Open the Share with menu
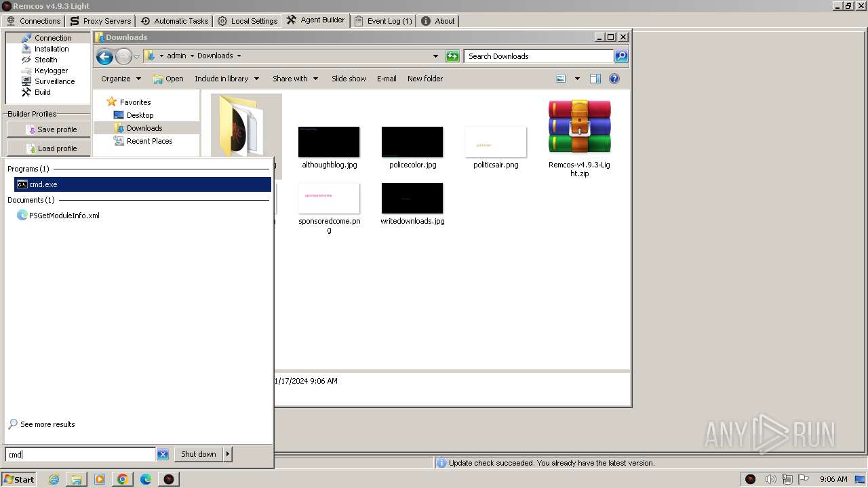This screenshot has width=868, height=488. 295,79
